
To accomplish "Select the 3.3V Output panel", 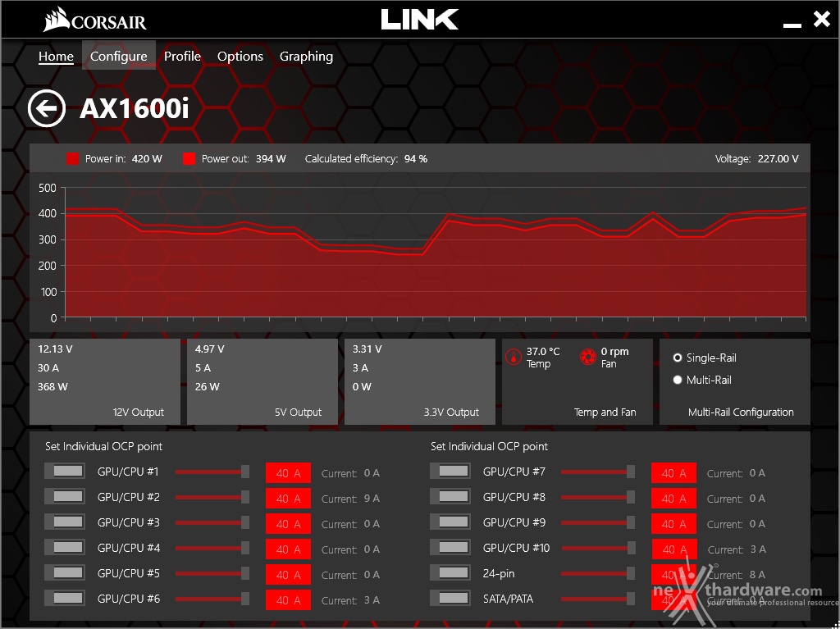I will pos(420,381).
